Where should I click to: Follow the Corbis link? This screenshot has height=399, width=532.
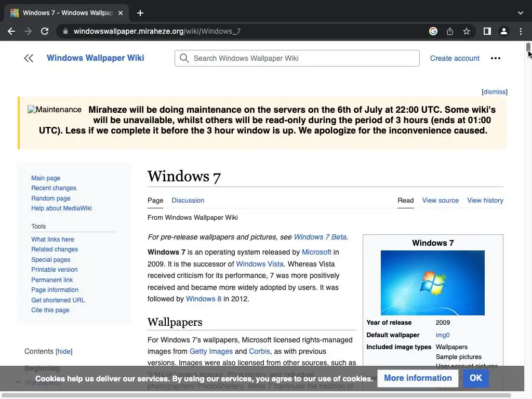(259, 352)
